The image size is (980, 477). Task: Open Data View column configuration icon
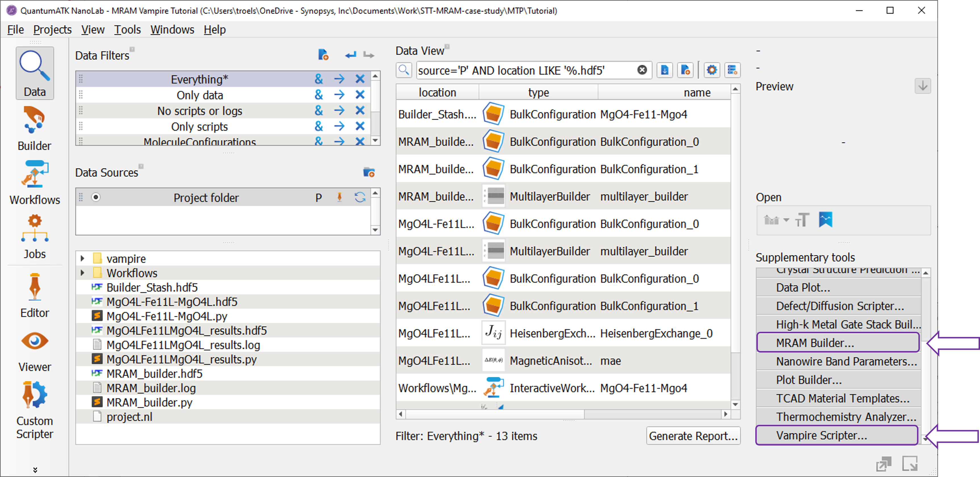(x=732, y=70)
